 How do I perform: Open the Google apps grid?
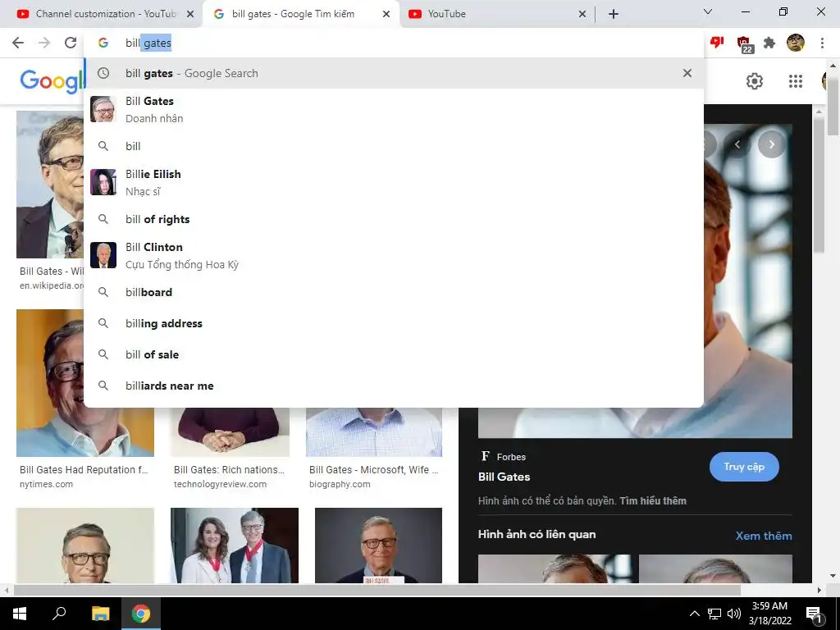[796, 81]
